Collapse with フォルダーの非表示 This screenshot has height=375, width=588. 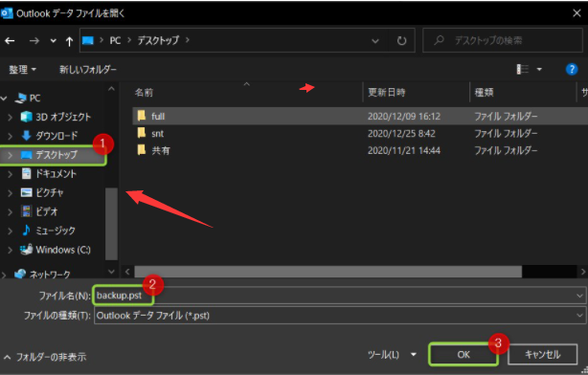[x=45, y=357]
